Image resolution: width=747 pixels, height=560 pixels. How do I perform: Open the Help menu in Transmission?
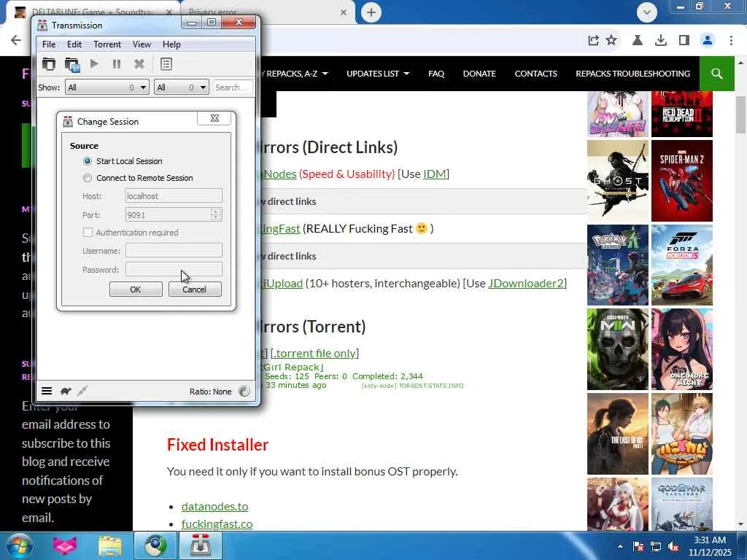[x=171, y=44]
